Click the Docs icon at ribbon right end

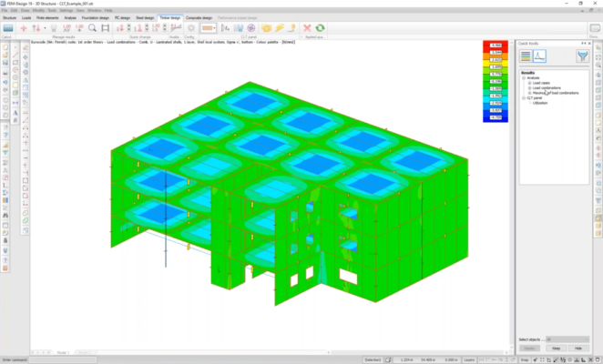click(x=595, y=28)
